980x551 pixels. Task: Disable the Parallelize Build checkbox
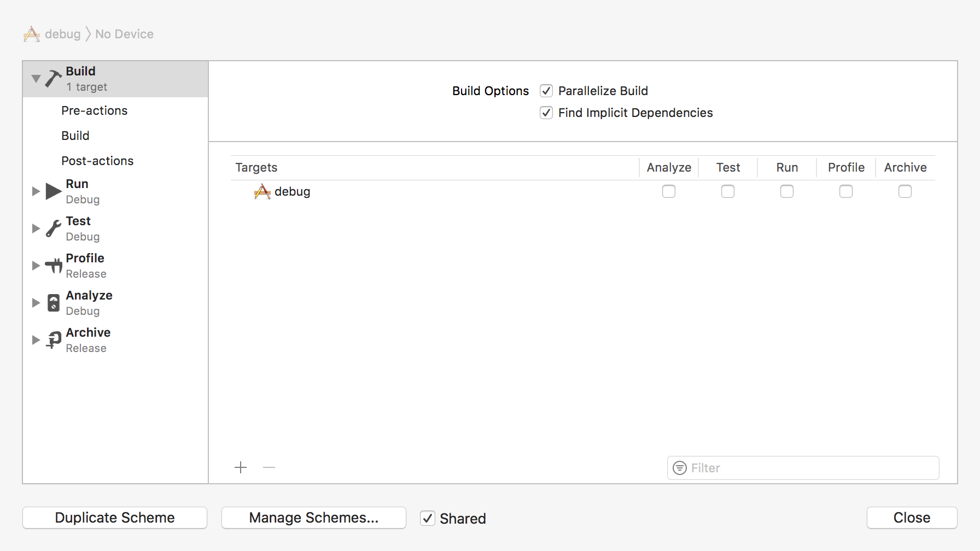click(x=546, y=91)
